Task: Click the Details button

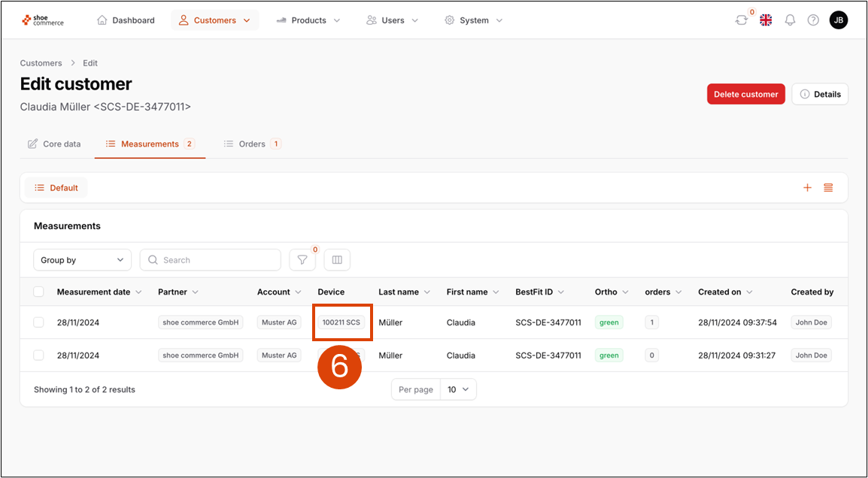Action: pos(820,94)
